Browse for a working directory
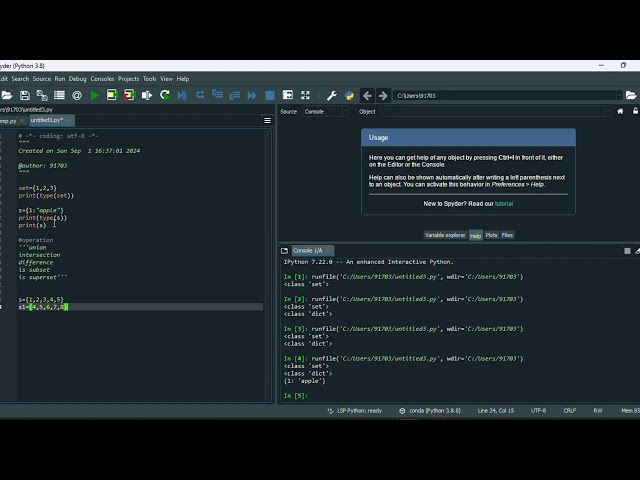The image size is (640, 480). (631, 96)
